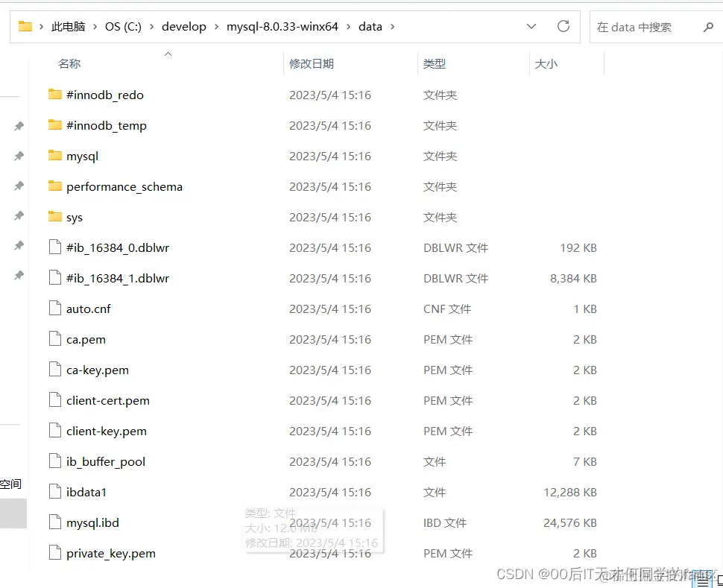Click the ca.pem file icon
Viewport: 723px width, 588px height.
point(55,339)
